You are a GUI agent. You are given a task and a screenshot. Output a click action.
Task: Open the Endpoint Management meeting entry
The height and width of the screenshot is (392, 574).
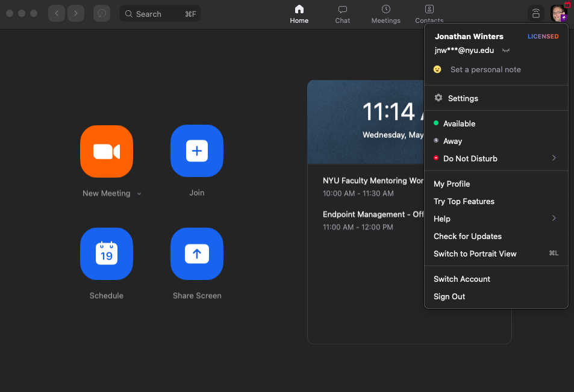pos(373,220)
